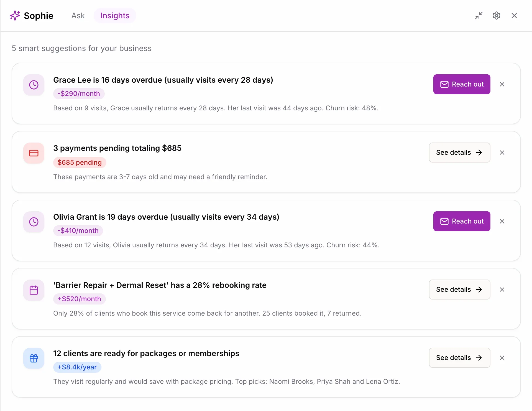Dismiss the Olivia Grant overdue suggestion
The height and width of the screenshot is (411, 532).
(502, 221)
